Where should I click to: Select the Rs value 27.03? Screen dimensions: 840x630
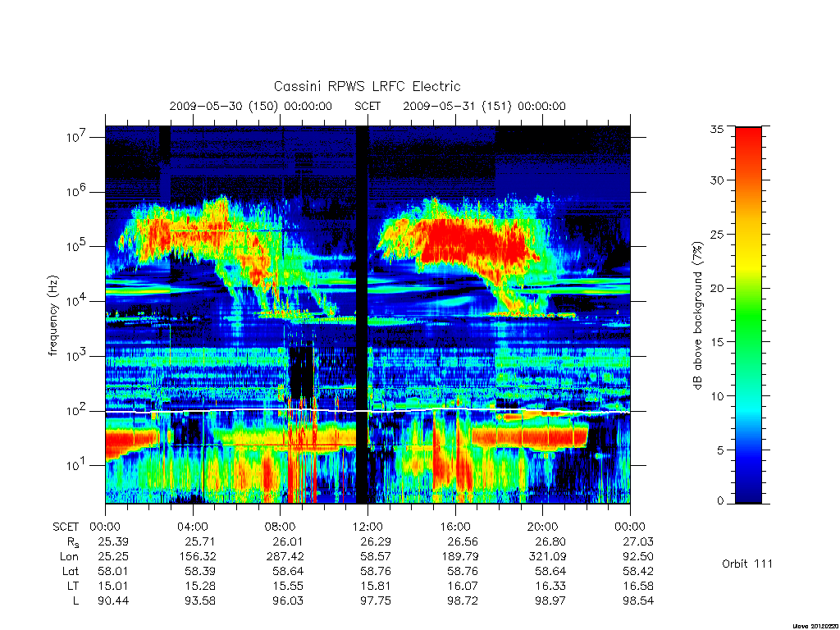point(637,541)
